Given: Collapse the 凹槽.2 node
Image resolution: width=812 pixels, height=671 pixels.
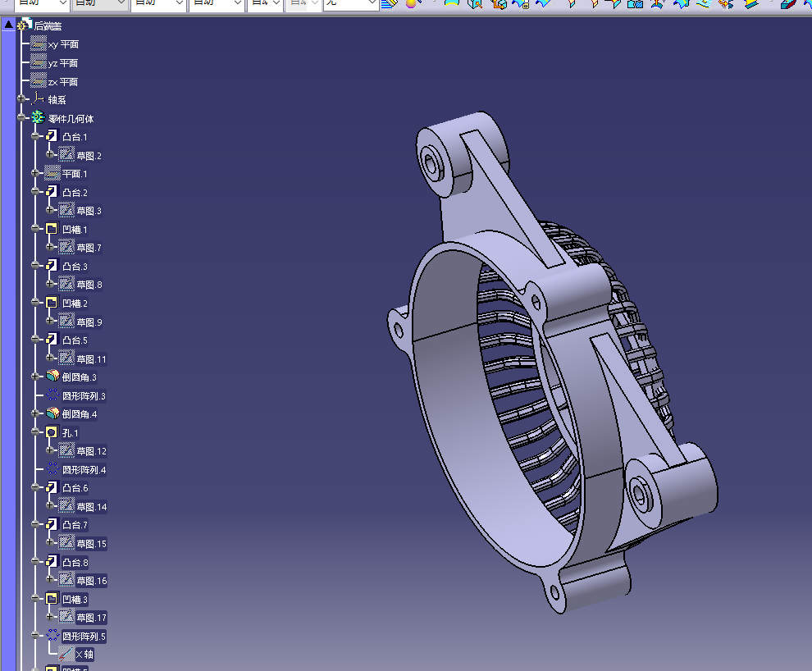Looking at the screenshot, I should [35, 303].
